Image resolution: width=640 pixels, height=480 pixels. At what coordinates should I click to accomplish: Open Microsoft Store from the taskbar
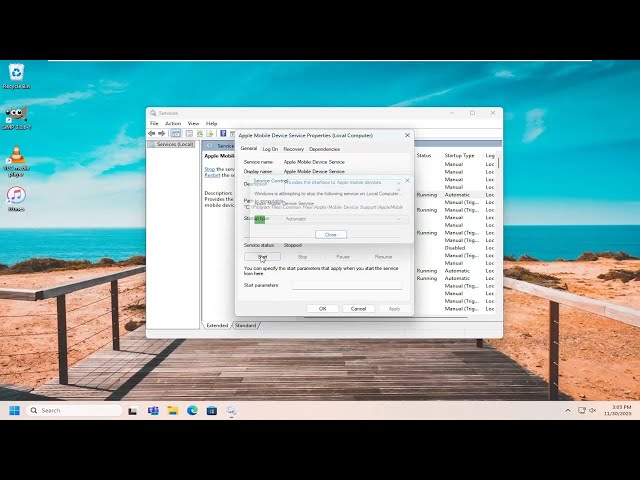click(212, 411)
